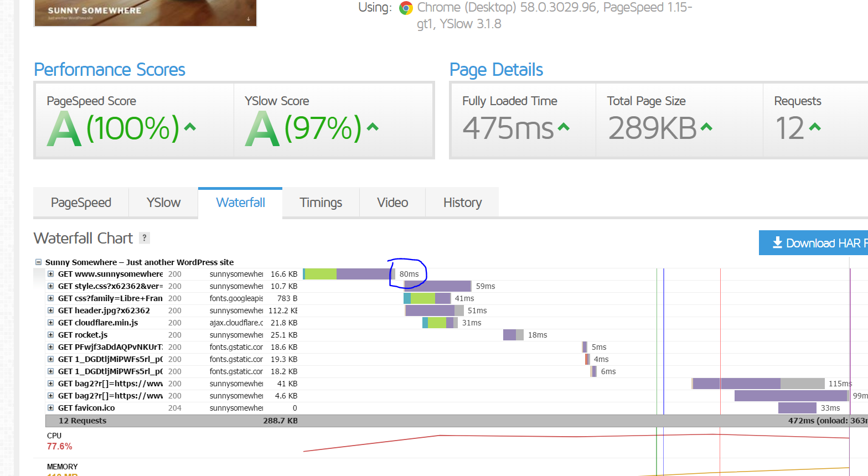The image size is (868, 476).
Task: Click the PageSpeed Score A (100%) value
Action: tap(113, 128)
